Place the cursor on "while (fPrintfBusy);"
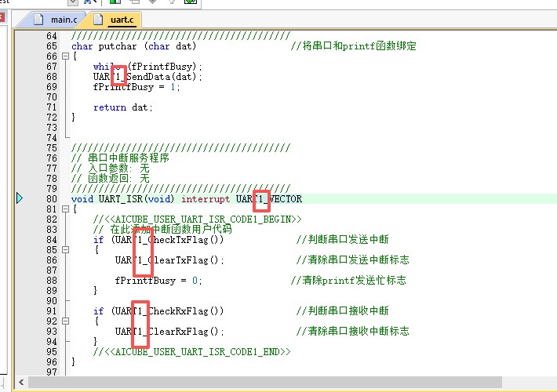Viewport: 557px width, 392px height. coord(147,67)
